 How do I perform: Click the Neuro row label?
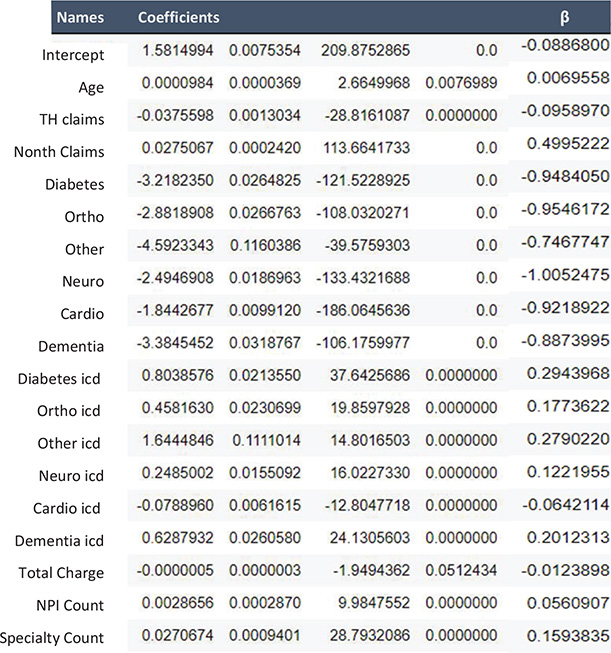click(83, 282)
